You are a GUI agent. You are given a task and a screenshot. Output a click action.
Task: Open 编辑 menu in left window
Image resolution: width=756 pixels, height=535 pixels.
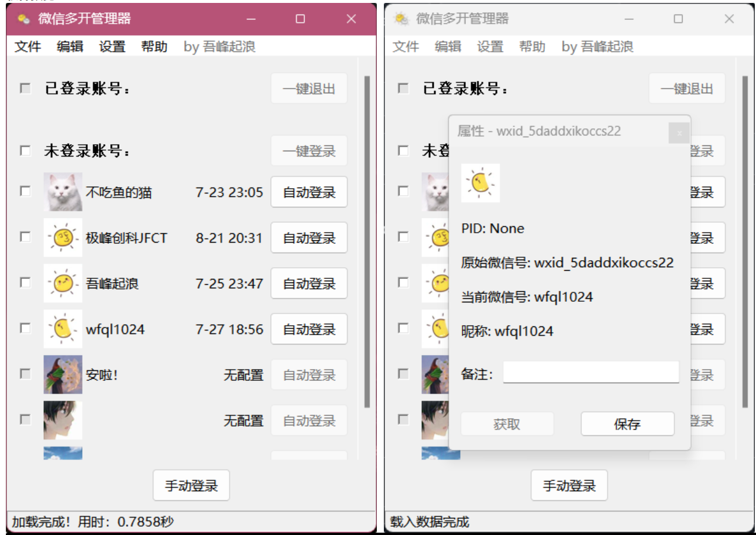click(x=70, y=47)
